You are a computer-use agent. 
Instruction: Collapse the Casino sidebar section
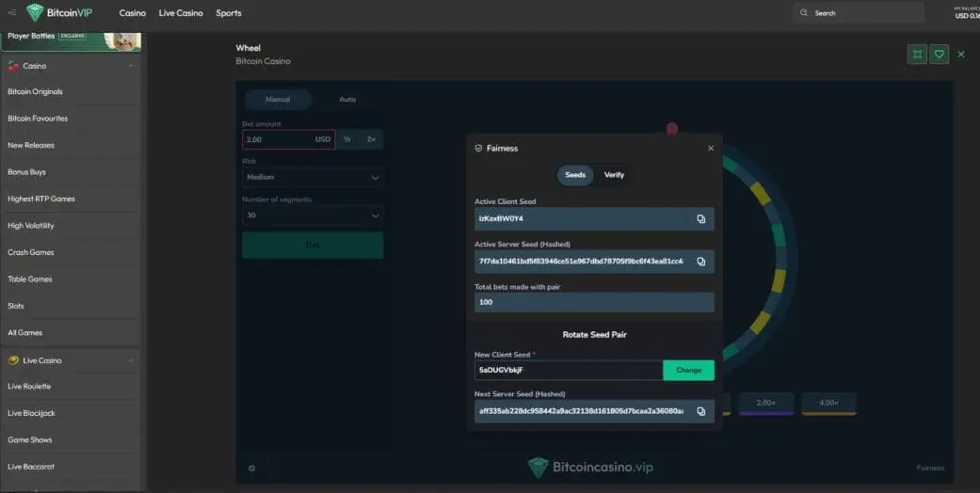(x=131, y=66)
